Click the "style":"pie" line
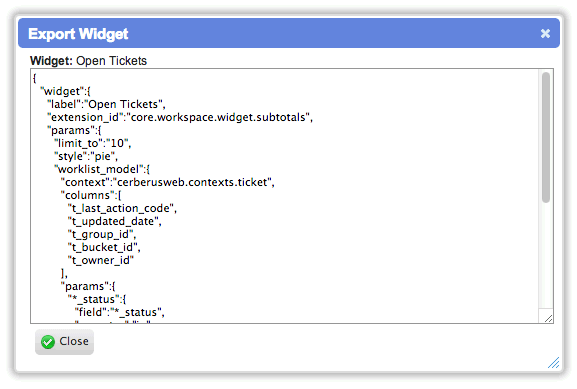Screen dimensions: 577x389 [x=86, y=156]
